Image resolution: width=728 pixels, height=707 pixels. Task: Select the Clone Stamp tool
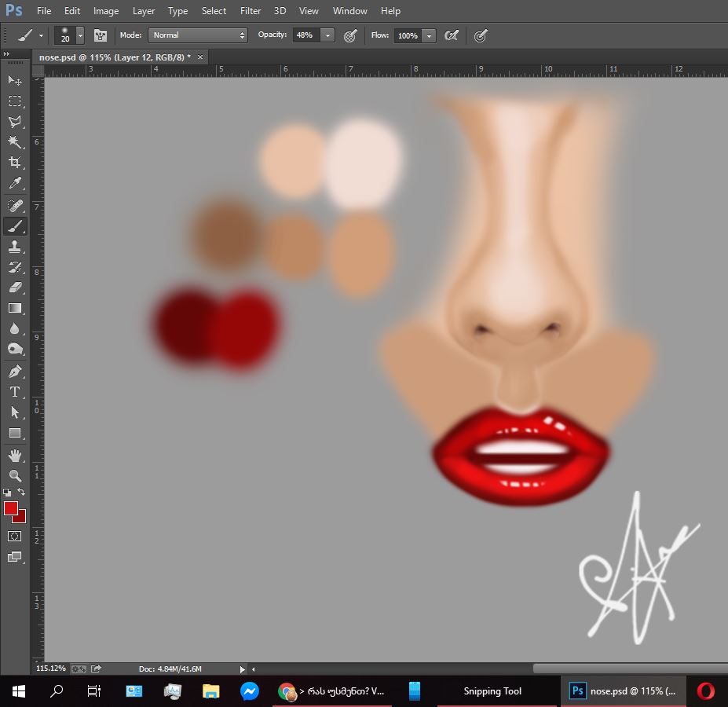pos(15,246)
